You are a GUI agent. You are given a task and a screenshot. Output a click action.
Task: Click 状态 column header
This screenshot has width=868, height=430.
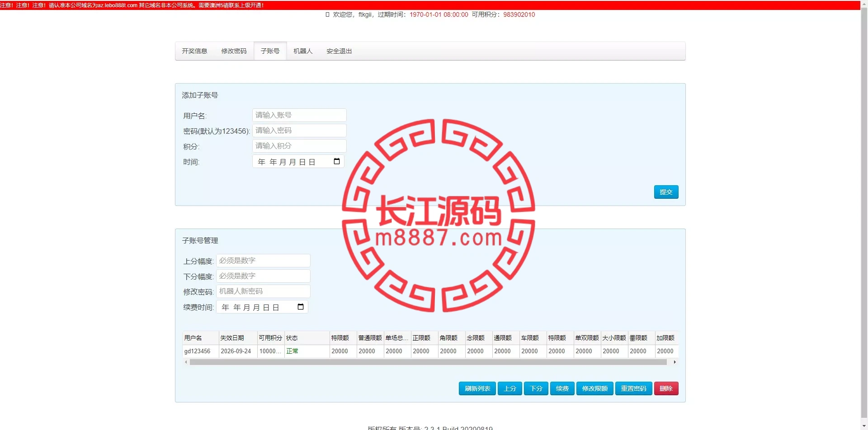click(x=307, y=338)
